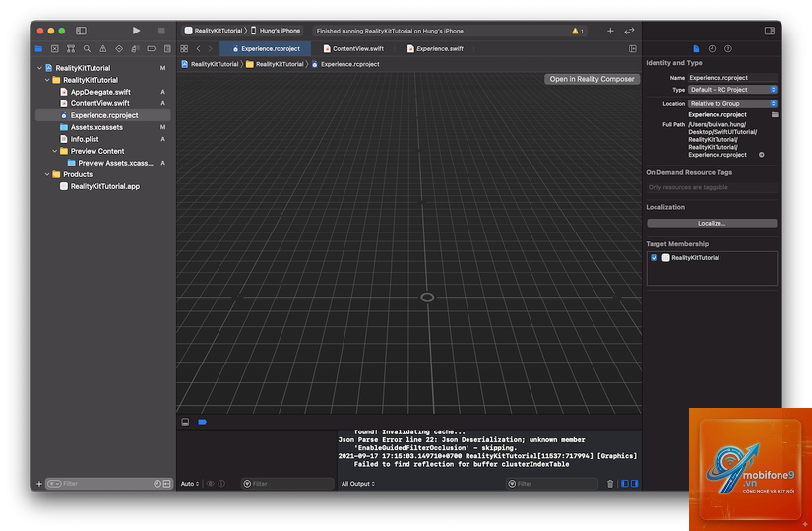Open the Location Relative to Group dropdown
The width and height of the screenshot is (812, 531).
tap(732, 103)
